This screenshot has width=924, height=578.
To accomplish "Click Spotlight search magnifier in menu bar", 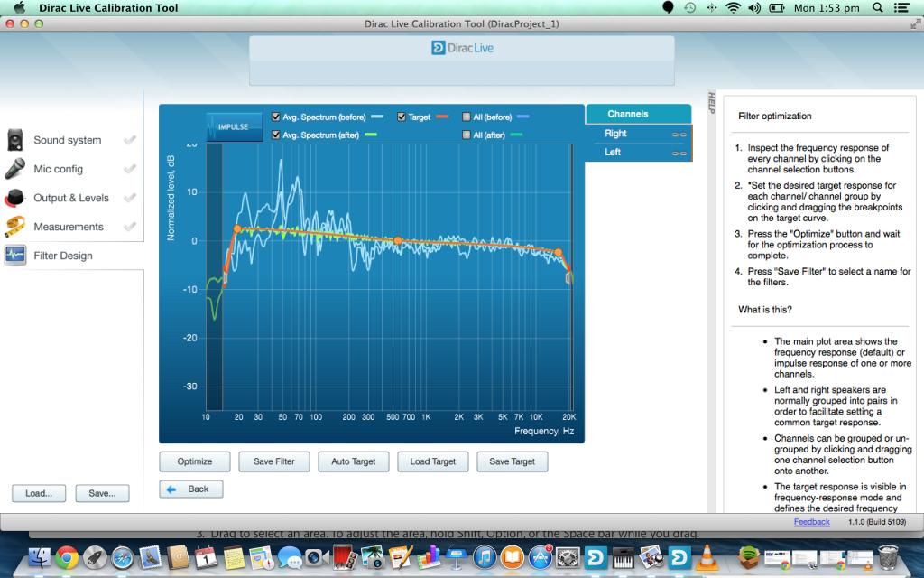I will (877, 7).
